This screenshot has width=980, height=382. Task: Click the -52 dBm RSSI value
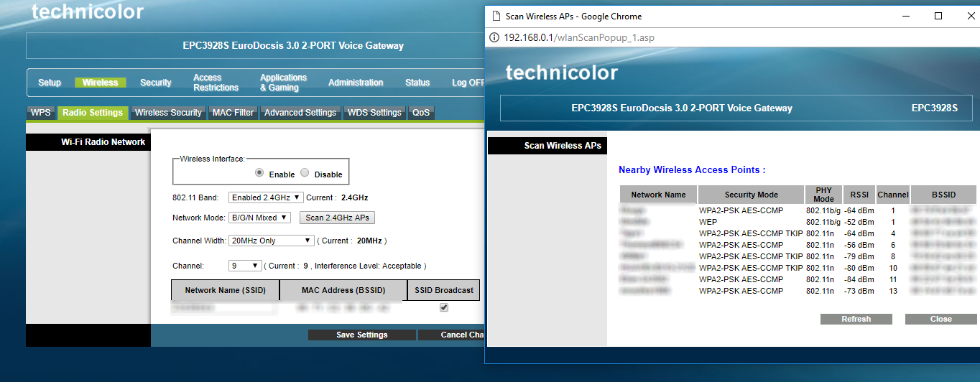click(x=859, y=223)
